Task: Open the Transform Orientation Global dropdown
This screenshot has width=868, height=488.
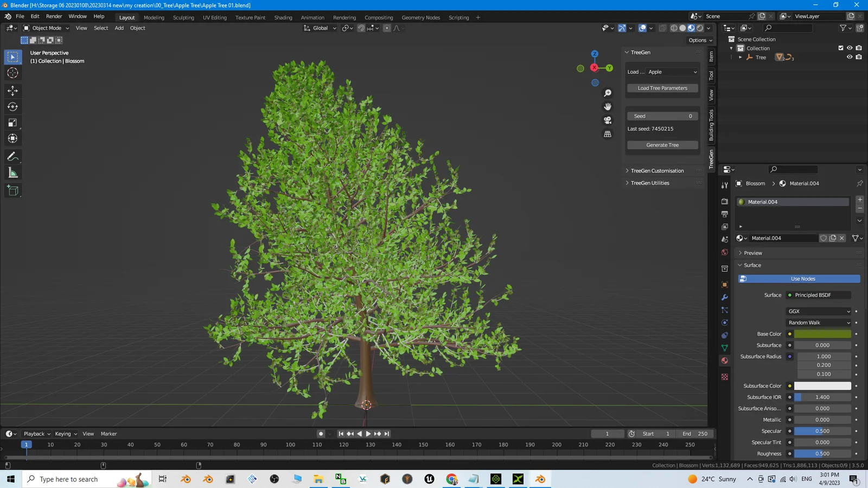Action: [x=320, y=28]
